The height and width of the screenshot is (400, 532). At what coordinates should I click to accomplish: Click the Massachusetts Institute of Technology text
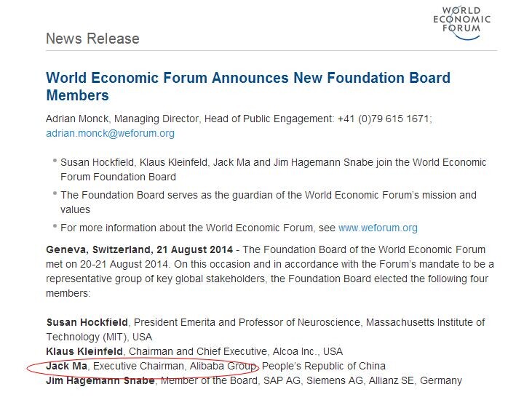pyautogui.click(x=266, y=329)
